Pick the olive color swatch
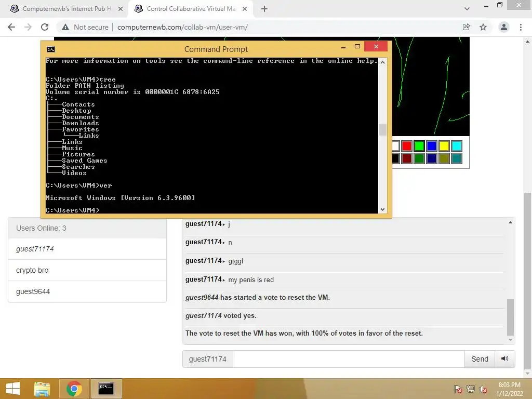Screen dimensions: 532x399 pyautogui.click(x=444, y=158)
